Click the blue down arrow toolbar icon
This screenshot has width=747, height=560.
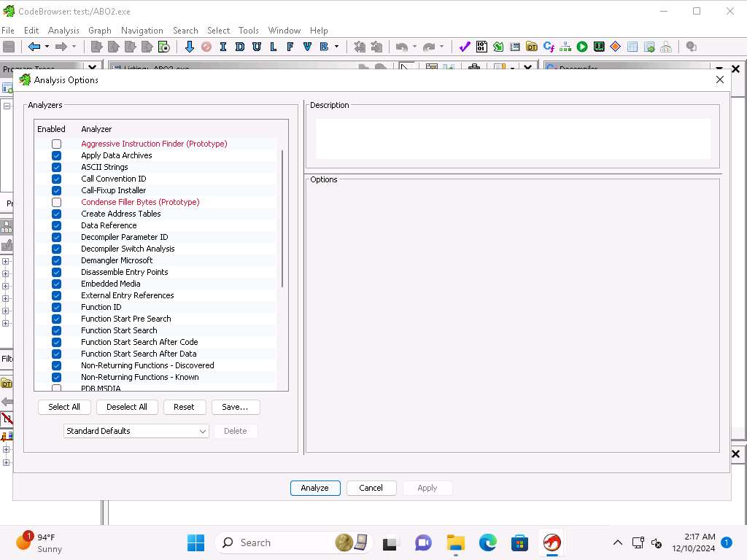pos(190,47)
